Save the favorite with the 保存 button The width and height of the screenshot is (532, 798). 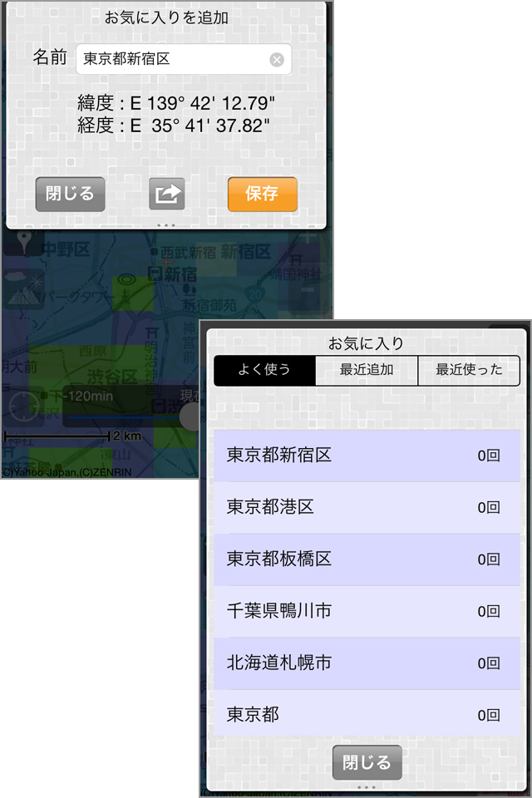pyautogui.click(x=262, y=194)
